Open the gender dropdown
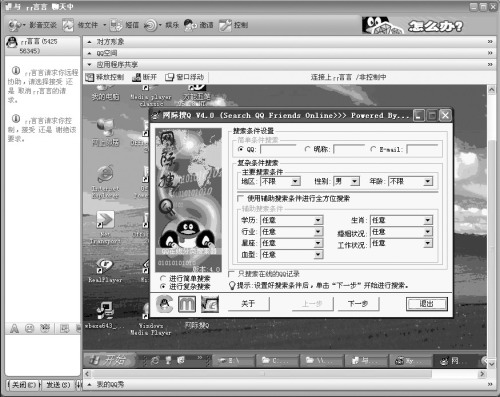The width and height of the screenshot is (500, 397). 355,182
